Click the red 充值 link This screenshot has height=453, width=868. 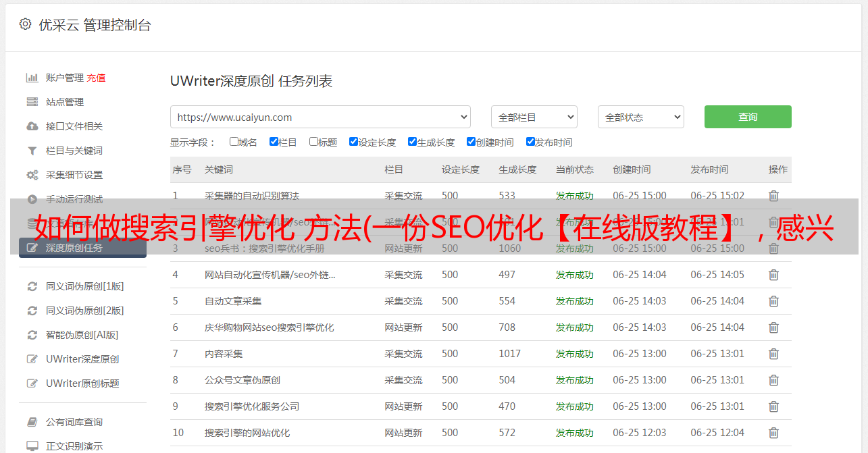coord(96,78)
